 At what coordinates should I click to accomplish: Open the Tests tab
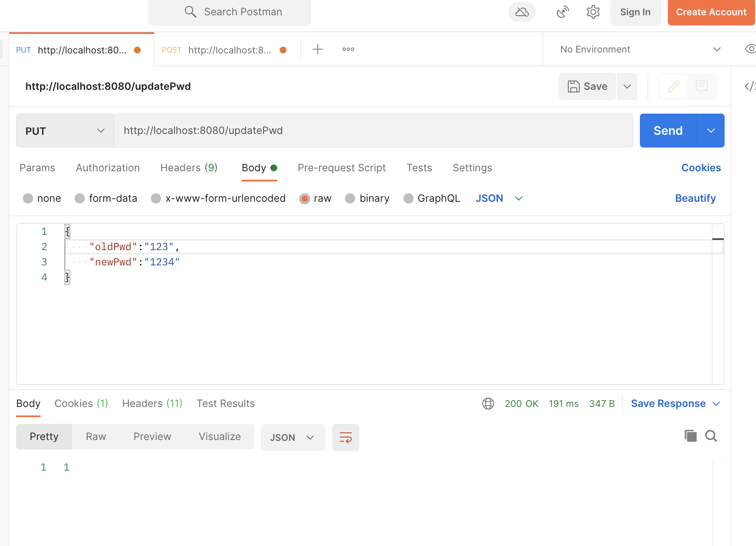pos(419,168)
